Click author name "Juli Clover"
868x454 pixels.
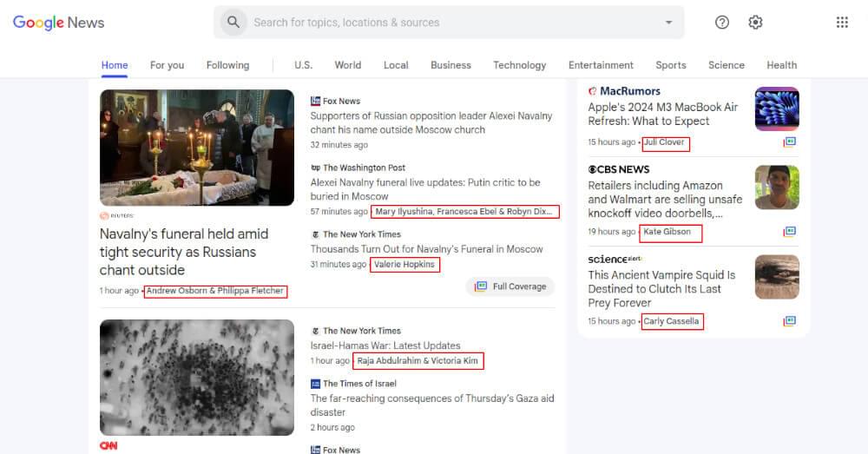click(x=664, y=142)
